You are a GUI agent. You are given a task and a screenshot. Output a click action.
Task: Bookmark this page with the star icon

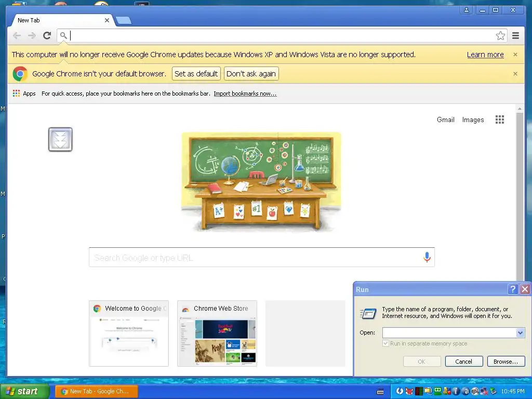point(500,36)
